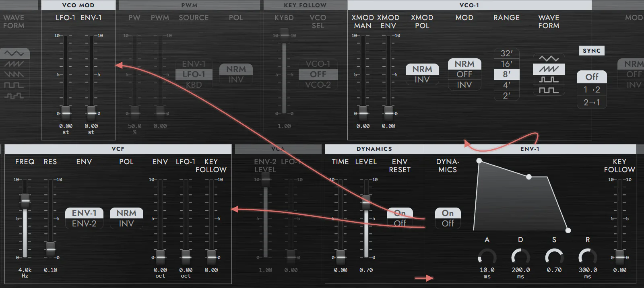Pick LFO-1 as the PWM source
Viewport: 644px width, 288px height.
194,74
